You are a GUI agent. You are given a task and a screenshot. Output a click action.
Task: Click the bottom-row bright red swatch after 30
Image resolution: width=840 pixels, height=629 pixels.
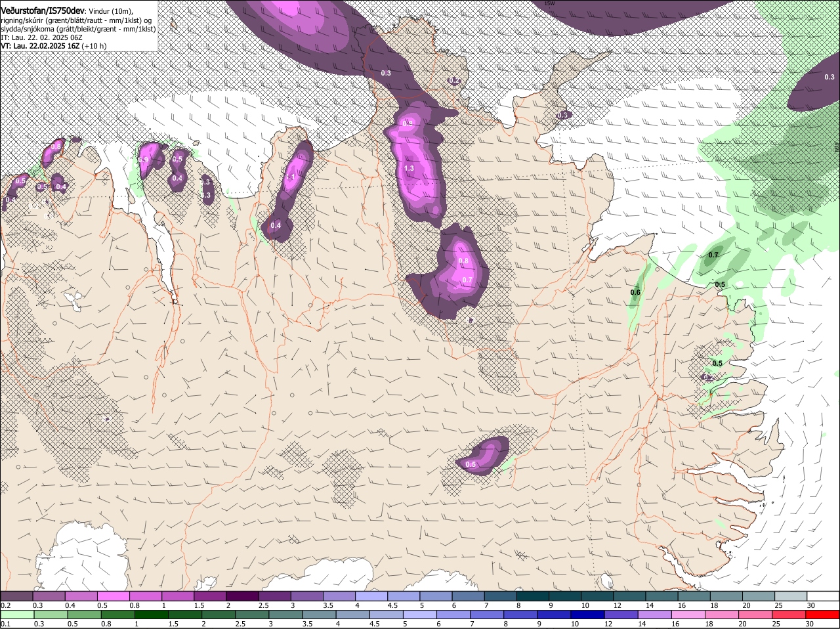[824, 614]
